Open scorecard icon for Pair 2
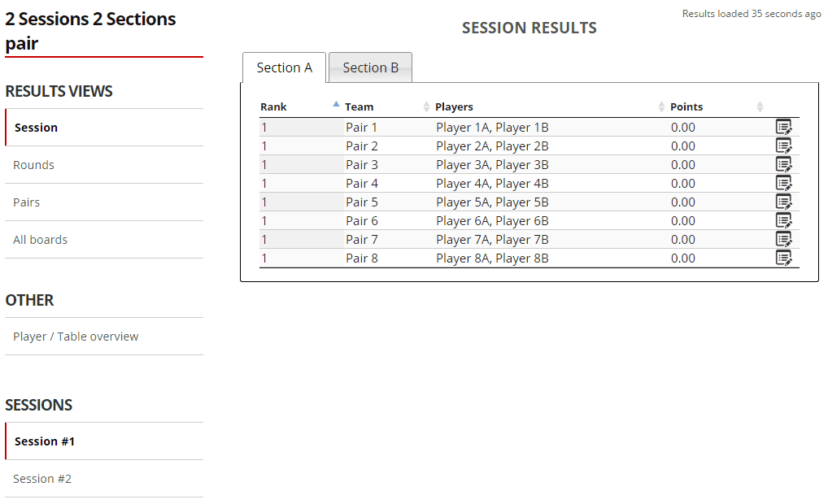 783,146
